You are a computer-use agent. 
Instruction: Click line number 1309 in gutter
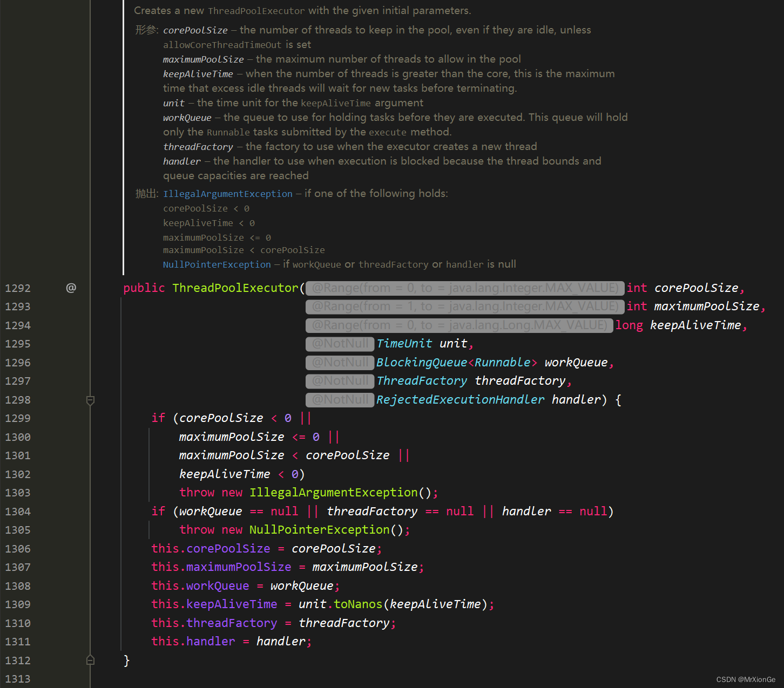(x=18, y=604)
